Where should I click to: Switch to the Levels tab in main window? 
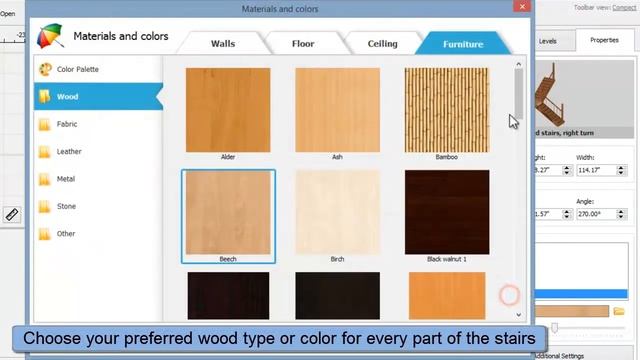(x=547, y=41)
